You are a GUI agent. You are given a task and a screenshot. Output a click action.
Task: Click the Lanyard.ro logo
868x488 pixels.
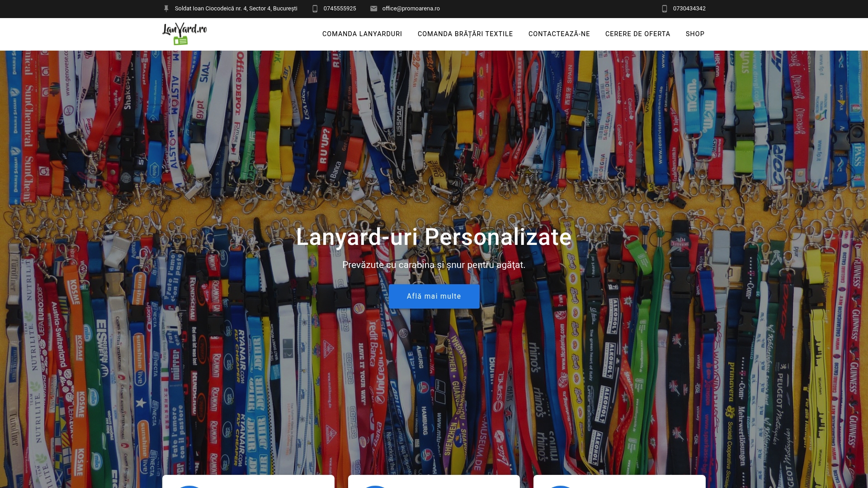pos(185,34)
